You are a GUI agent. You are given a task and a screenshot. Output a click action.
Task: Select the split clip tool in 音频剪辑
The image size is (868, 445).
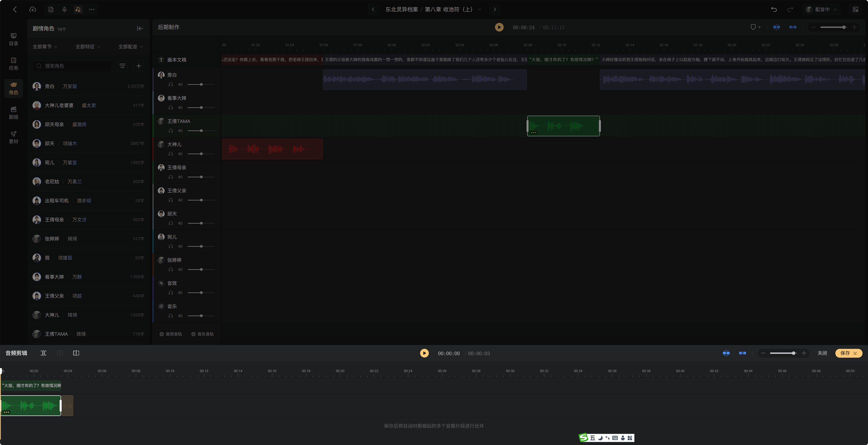43,353
